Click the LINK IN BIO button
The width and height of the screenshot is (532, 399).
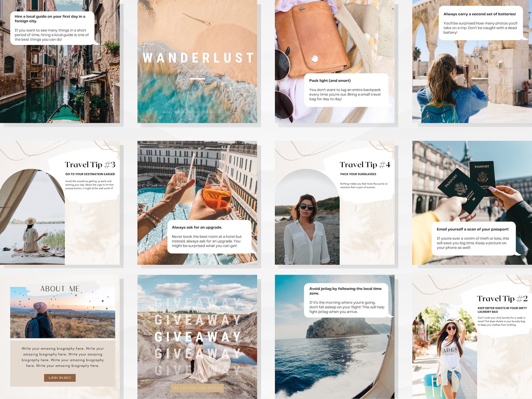coord(60,378)
